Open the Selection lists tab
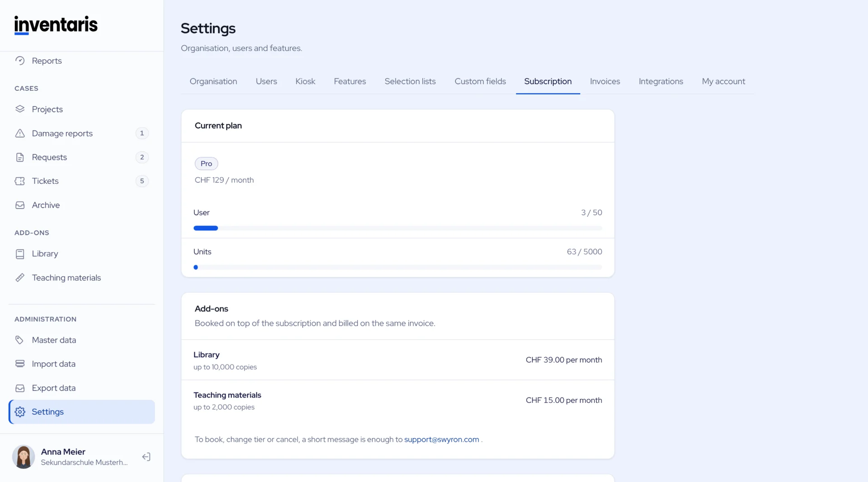The width and height of the screenshot is (868, 482). [x=410, y=81]
